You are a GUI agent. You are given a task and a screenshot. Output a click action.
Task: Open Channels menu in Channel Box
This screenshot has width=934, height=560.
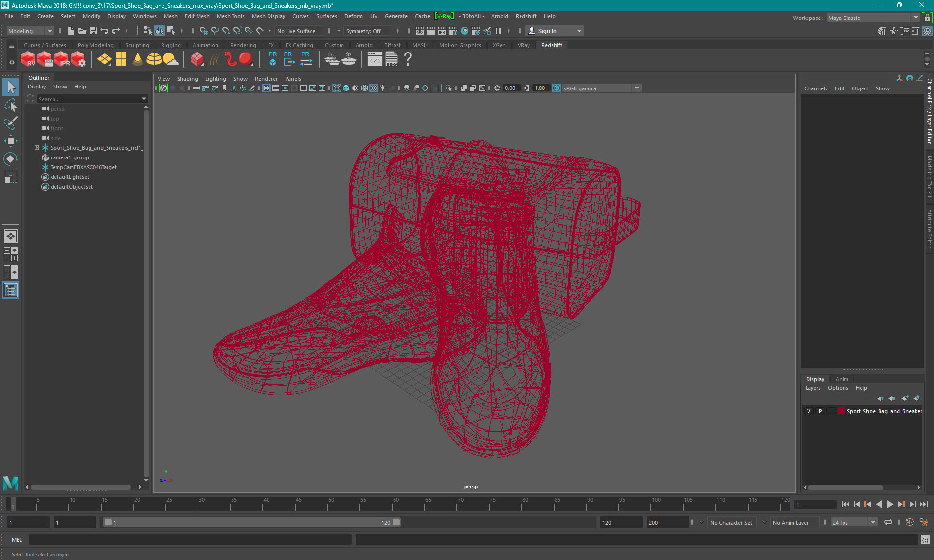(x=815, y=88)
